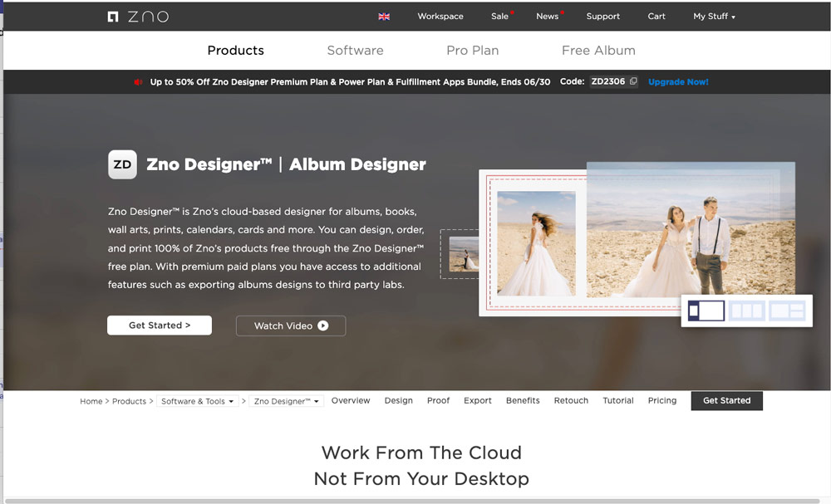
Task: Click the white Get Started > button
Action: pos(160,325)
